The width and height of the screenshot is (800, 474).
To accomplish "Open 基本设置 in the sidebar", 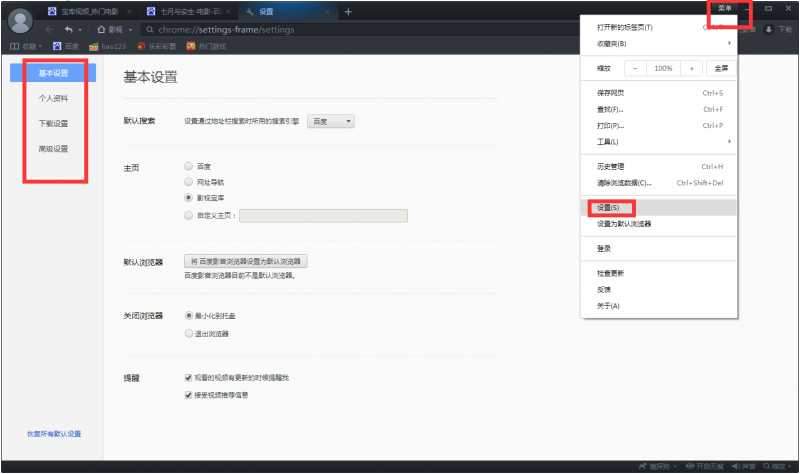I will pyautogui.click(x=53, y=73).
